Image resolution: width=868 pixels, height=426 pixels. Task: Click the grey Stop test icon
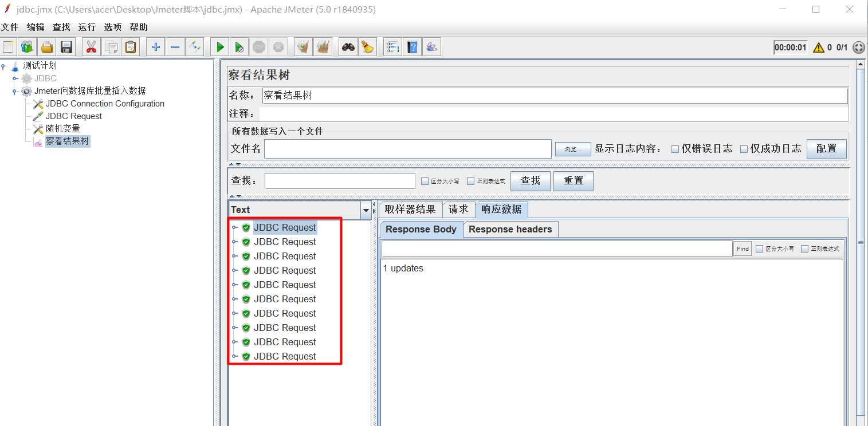click(x=259, y=47)
